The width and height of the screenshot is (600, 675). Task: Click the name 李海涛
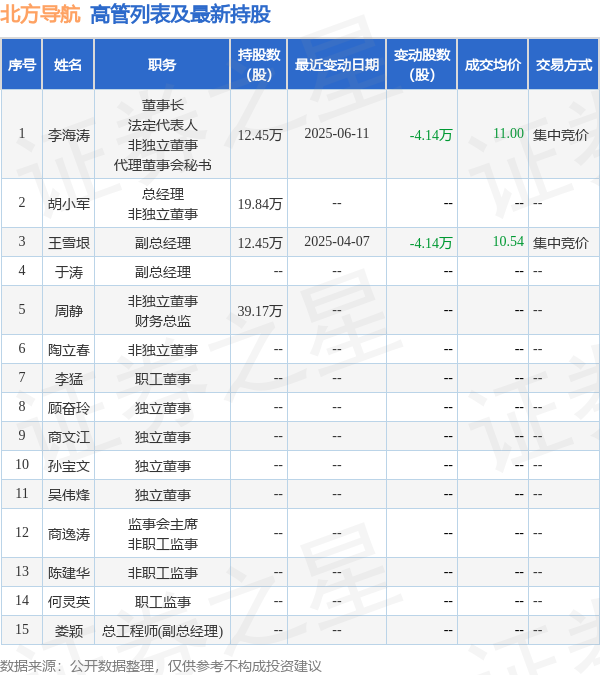[69, 135]
